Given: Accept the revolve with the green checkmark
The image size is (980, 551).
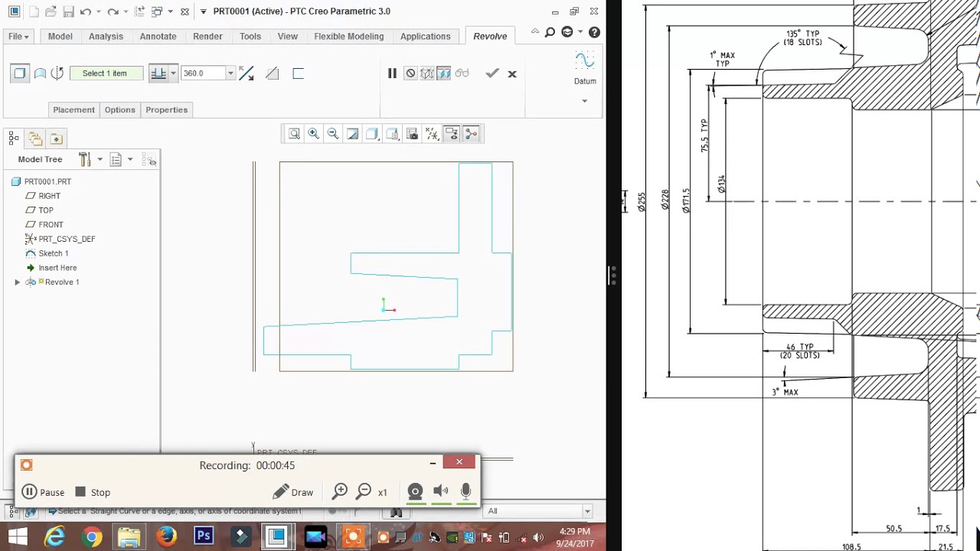Looking at the screenshot, I should pyautogui.click(x=492, y=73).
